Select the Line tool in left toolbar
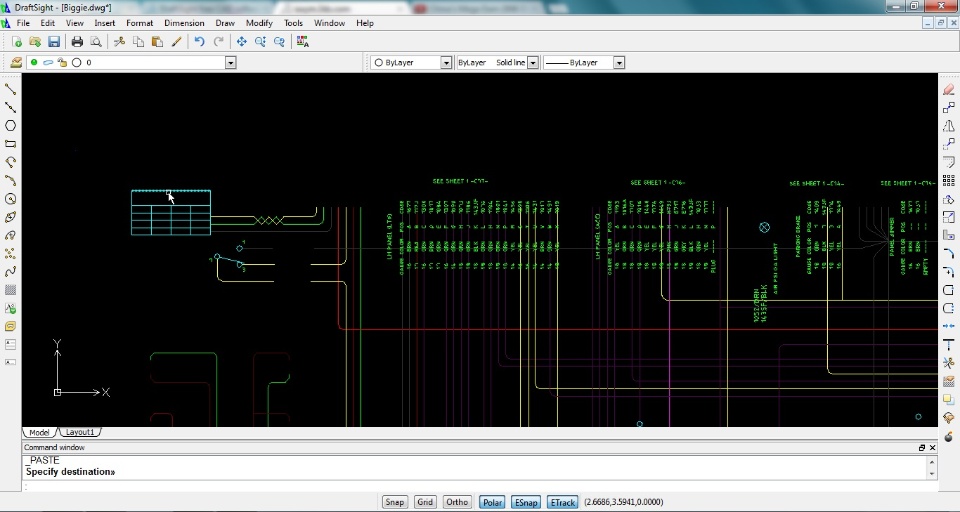 click(x=11, y=89)
